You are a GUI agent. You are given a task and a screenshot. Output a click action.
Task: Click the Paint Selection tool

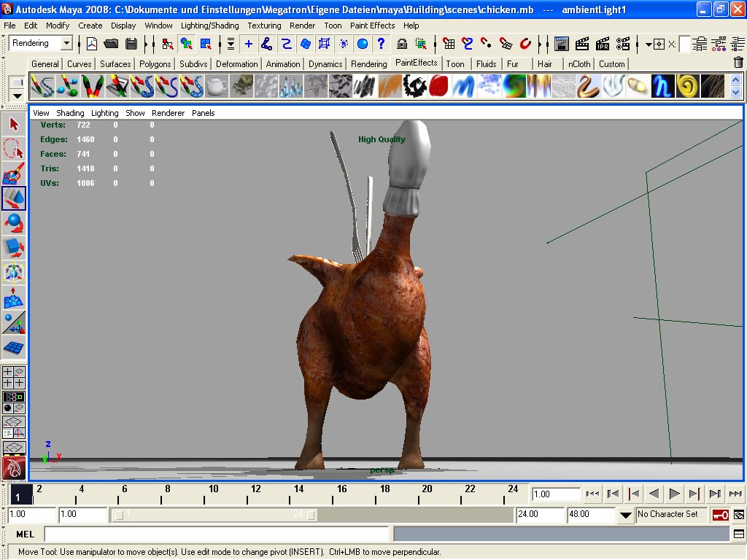coord(14,174)
